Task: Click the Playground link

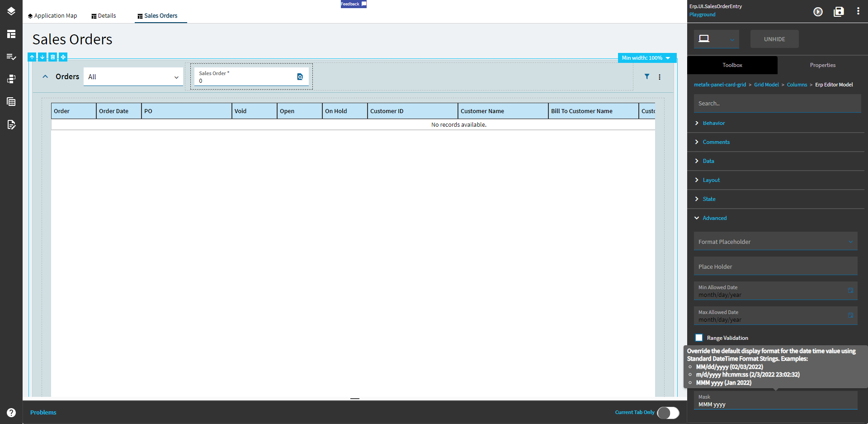Action: (x=702, y=14)
